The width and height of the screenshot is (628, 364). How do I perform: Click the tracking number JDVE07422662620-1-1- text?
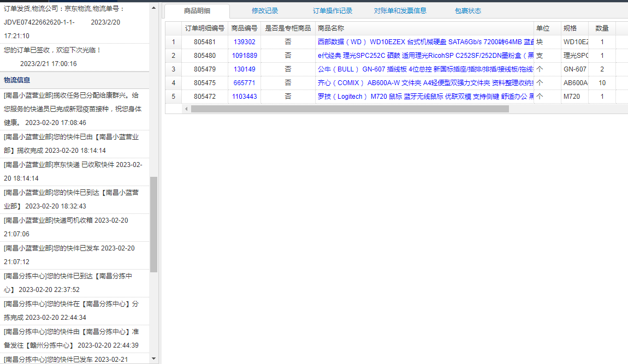(x=39, y=22)
